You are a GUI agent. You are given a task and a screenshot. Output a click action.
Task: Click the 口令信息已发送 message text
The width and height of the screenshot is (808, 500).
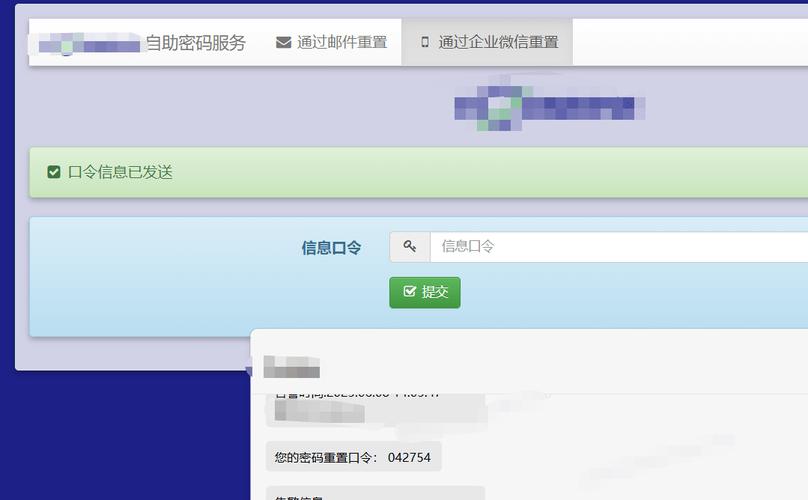[x=120, y=172]
